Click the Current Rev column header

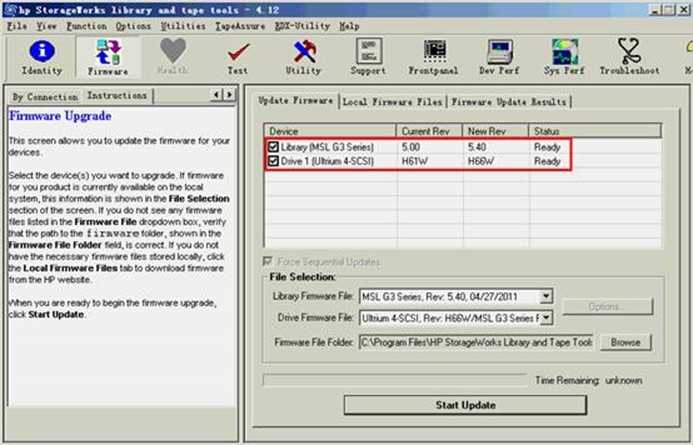click(x=429, y=131)
